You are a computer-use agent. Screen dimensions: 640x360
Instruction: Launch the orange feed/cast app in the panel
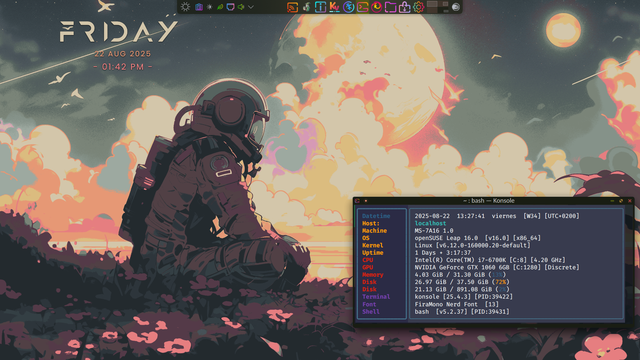coord(292,7)
